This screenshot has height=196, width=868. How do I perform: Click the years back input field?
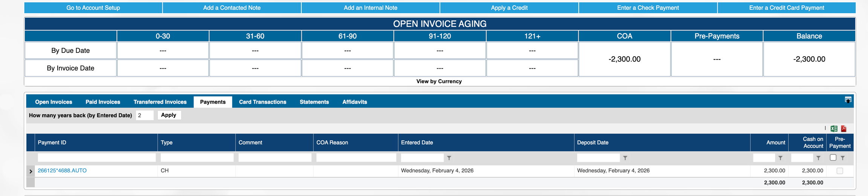coord(144,115)
